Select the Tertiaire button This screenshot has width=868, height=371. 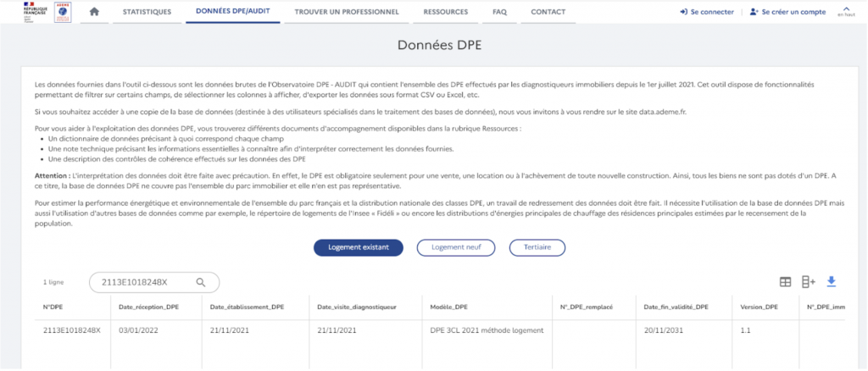537,247
